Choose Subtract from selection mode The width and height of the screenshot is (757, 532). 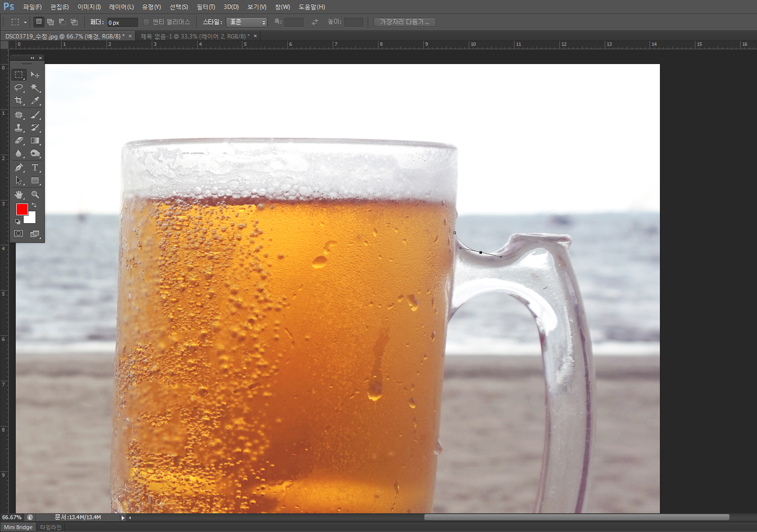pos(62,22)
